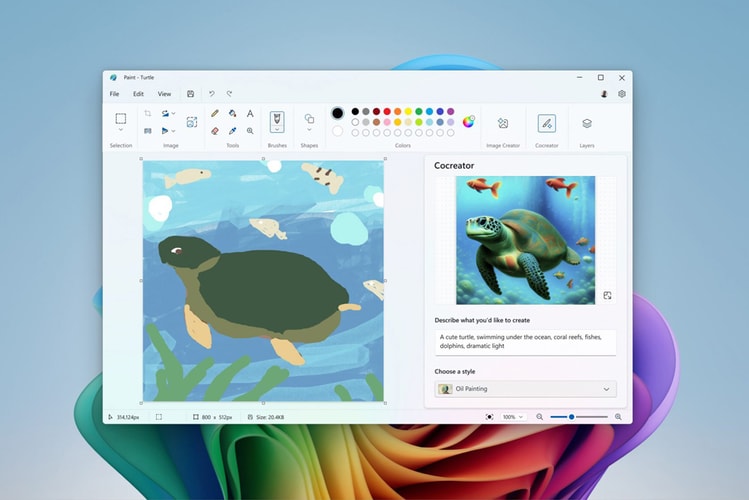Click the Redo arrow
Image resolution: width=749 pixels, height=500 pixels.
[x=229, y=94]
